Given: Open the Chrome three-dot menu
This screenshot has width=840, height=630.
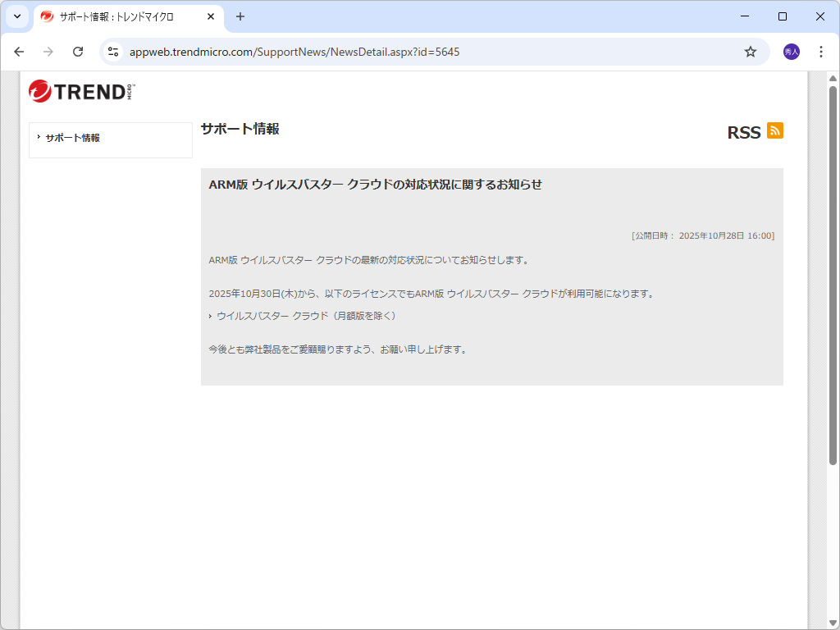Looking at the screenshot, I should point(821,51).
